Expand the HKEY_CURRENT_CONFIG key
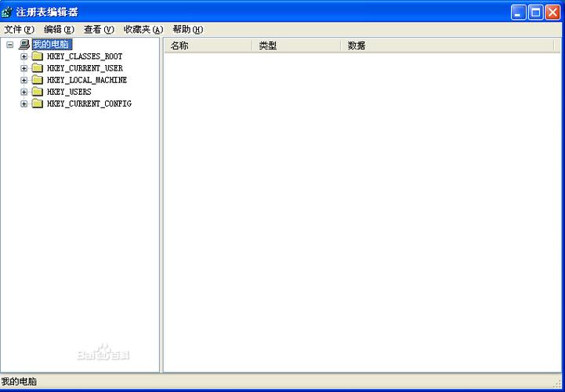Viewport: 565px width, 392px height. 24,103
